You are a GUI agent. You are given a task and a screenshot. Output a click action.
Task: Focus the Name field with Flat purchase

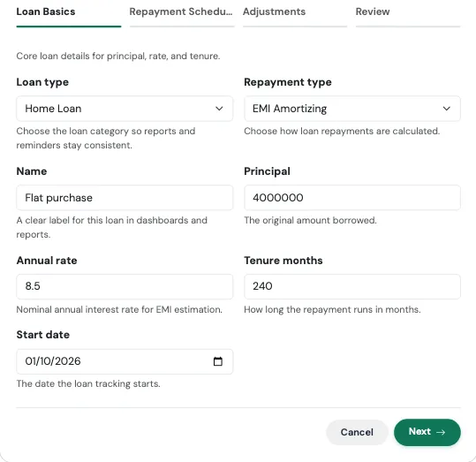[125, 198]
